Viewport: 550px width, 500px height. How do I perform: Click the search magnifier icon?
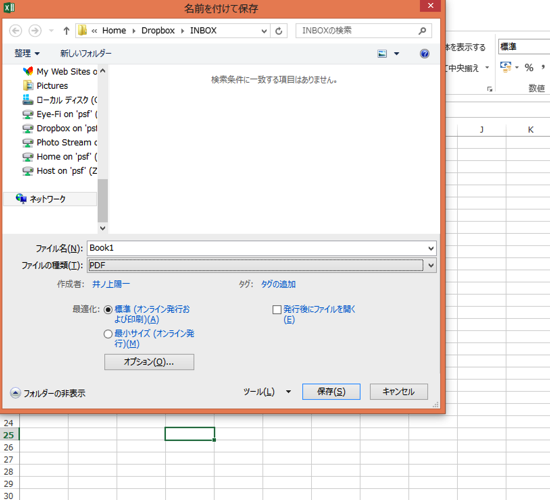tap(422, 31)
